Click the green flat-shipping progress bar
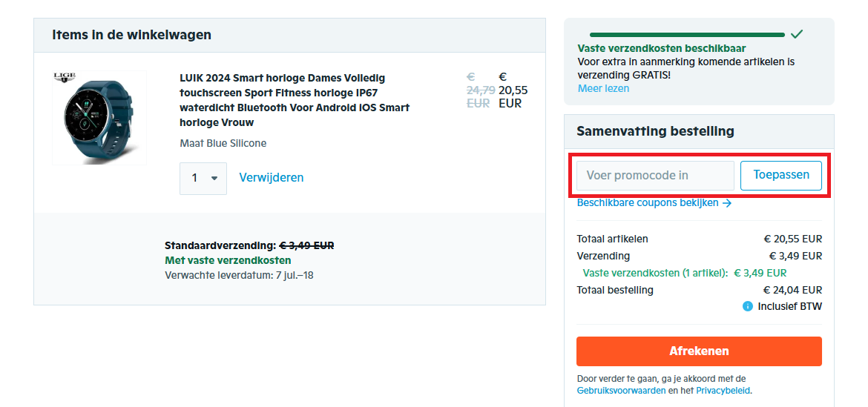Viewport: 868px width, 407px height. tap(686, 35)
